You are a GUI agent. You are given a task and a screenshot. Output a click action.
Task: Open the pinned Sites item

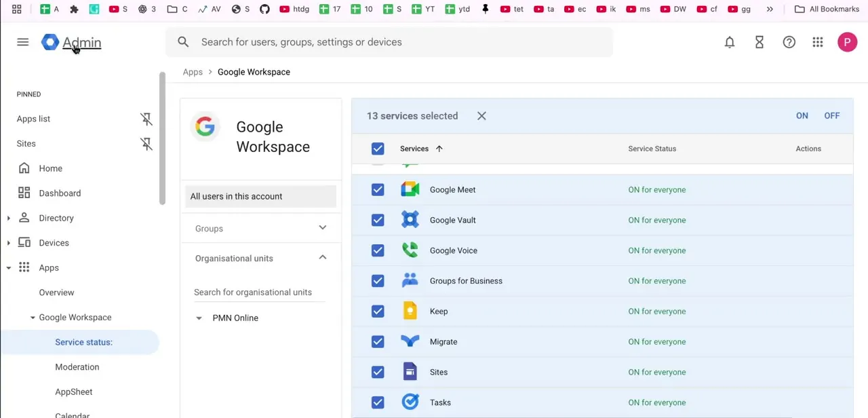(x=26, y=144)
